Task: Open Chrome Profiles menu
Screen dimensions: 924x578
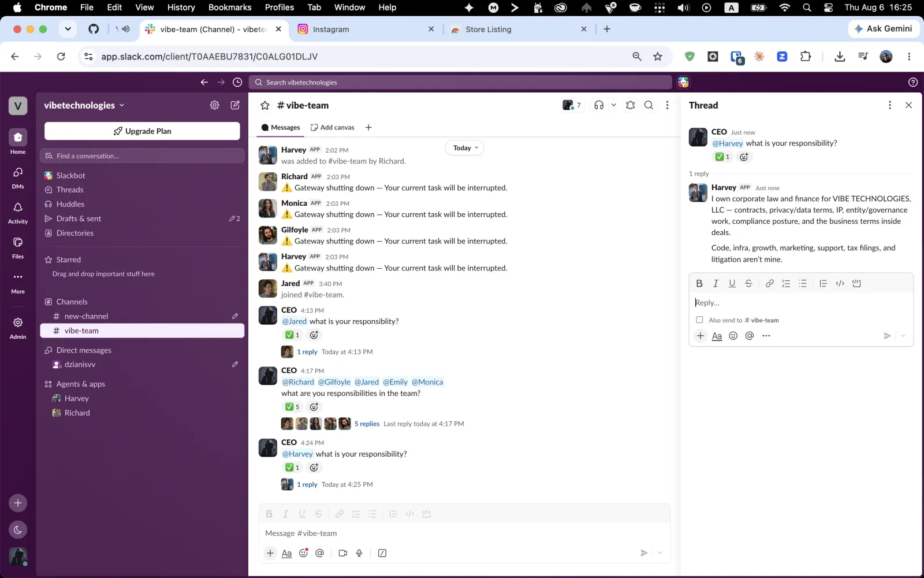Action: [x=280, y=8]
